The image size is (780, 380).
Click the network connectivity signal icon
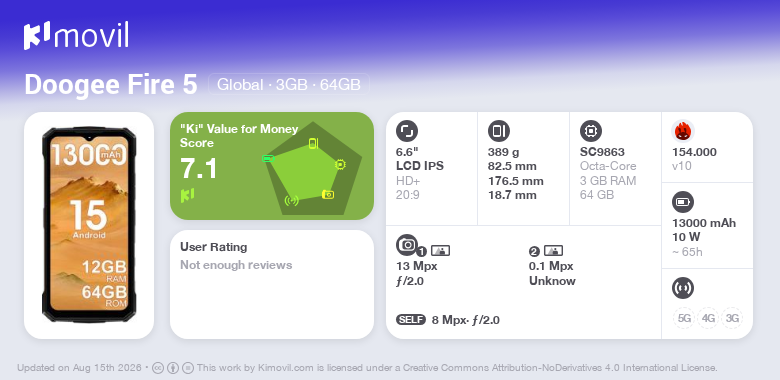pos(683,288)
